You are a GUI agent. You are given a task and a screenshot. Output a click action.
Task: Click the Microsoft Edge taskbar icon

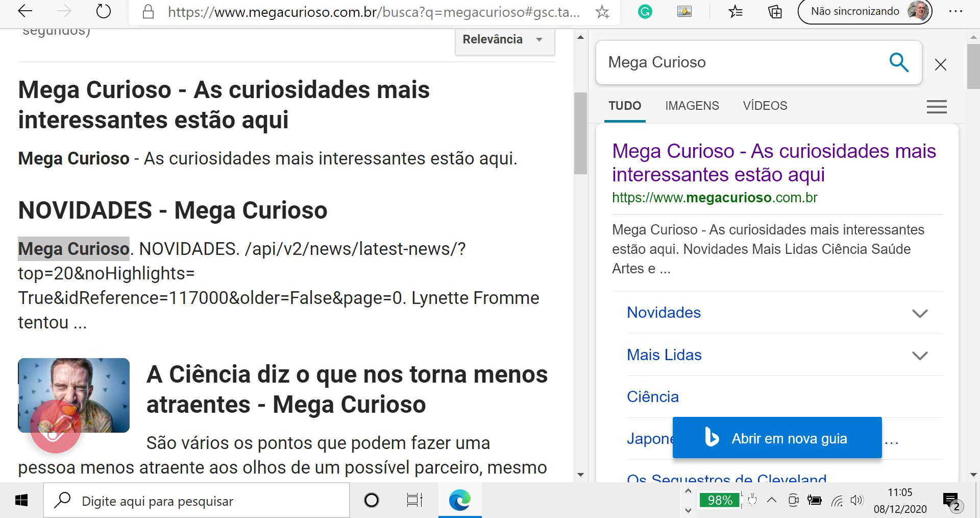[x=460, y=501]
